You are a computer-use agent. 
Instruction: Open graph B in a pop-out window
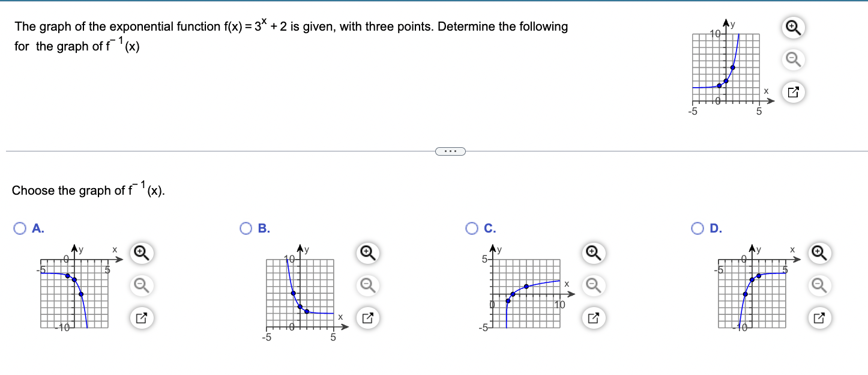click(368, 318)
